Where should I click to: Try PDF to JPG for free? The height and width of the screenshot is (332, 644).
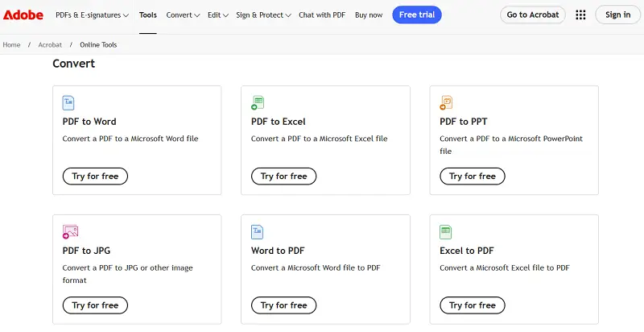(95, 305)
